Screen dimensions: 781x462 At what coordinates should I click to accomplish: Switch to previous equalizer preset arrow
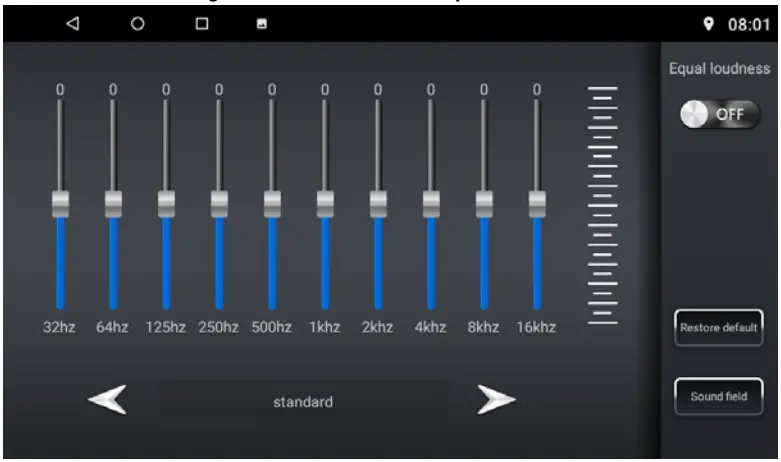108,399
